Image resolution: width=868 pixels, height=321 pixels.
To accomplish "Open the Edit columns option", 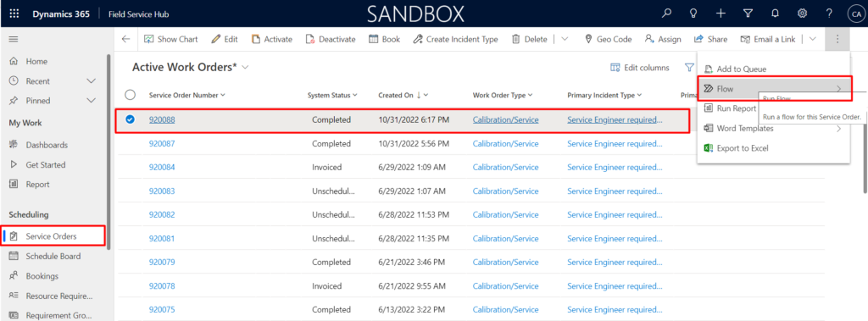I will (639, 68).
